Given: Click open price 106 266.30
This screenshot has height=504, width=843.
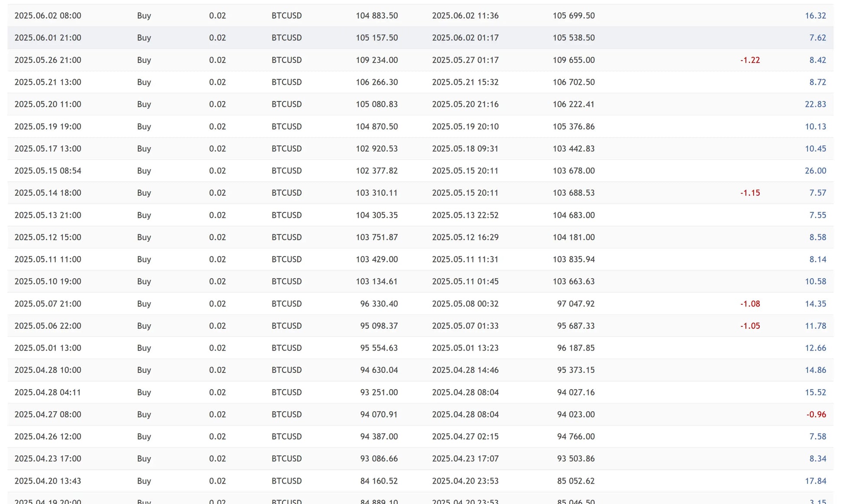Looking at the screenshot, I should (x=376, y=82).
